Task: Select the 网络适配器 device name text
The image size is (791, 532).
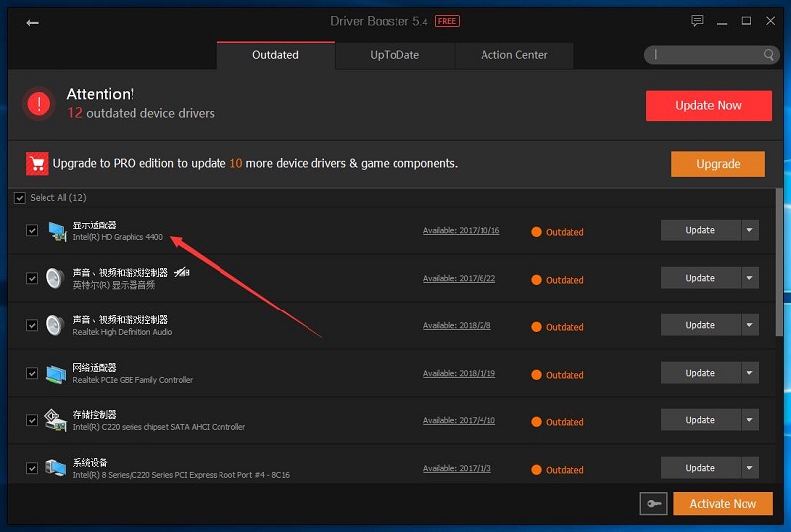Action: click(x=94, y=368)
